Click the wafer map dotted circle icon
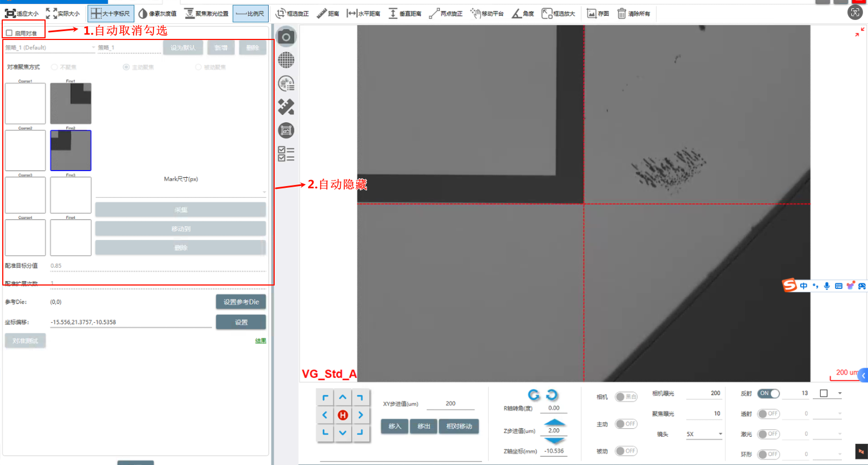 (286, 83)
